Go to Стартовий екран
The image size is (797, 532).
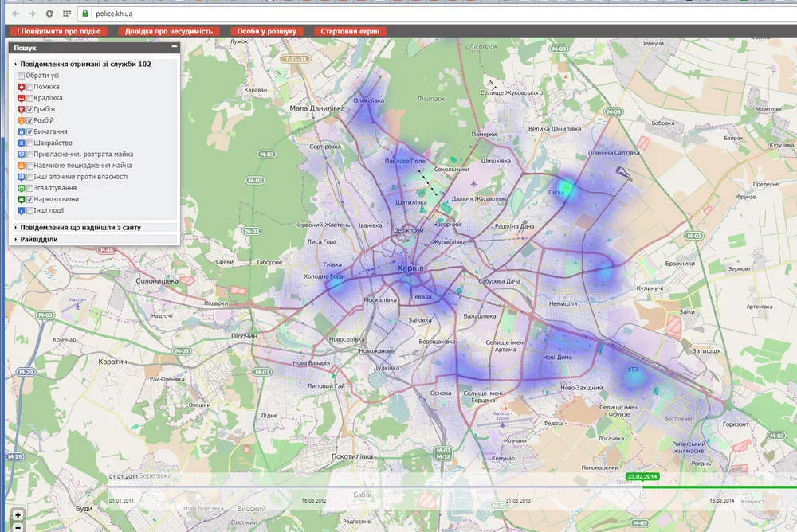[350, 31]
